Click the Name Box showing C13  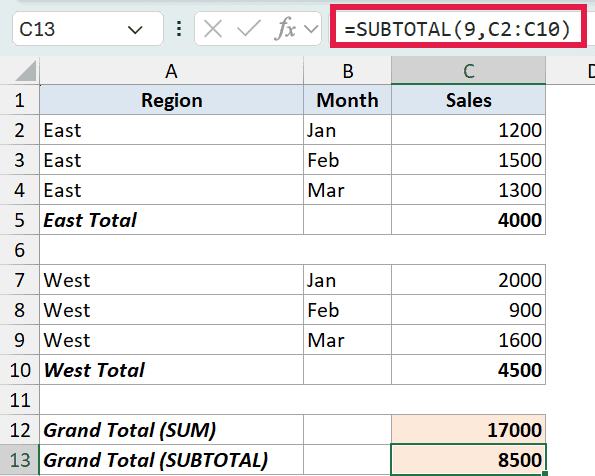pyautogui.click(x=88, y=29)
